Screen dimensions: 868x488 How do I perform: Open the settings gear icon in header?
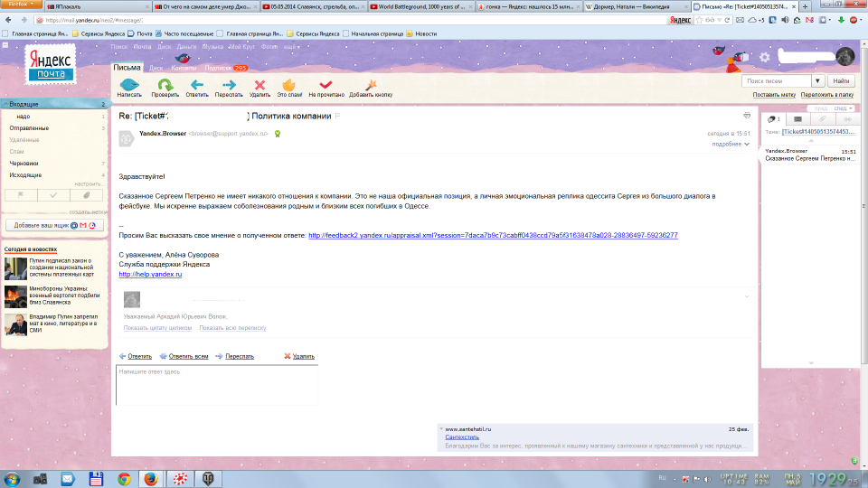click(x=765, y=58)
